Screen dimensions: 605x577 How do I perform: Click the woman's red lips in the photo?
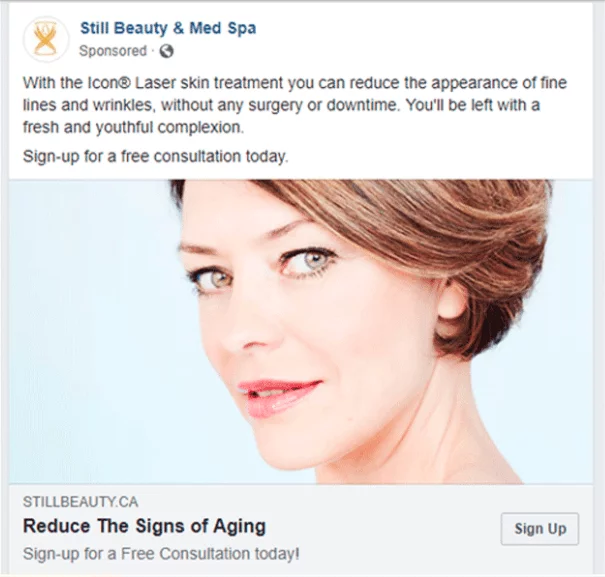click(x=279, y=398)
